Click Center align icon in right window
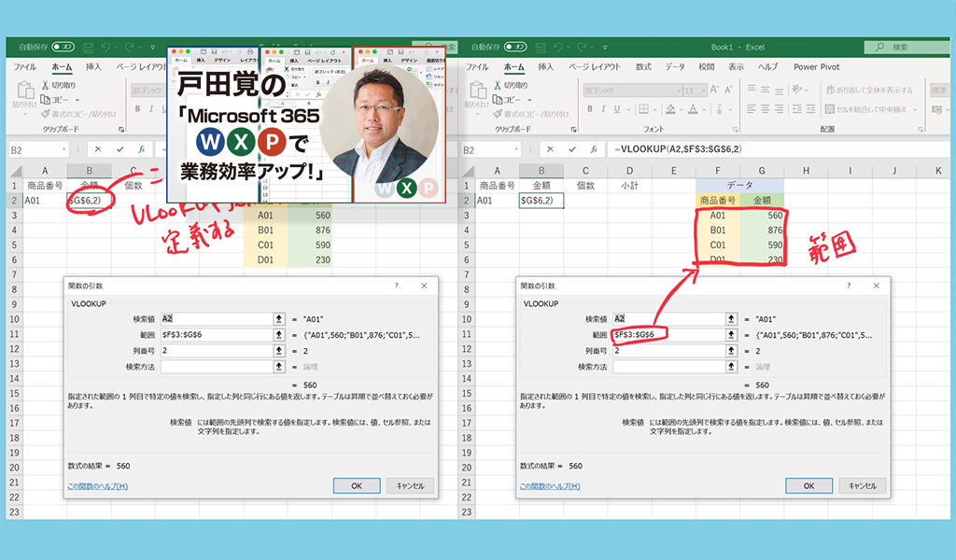 click(766, 109)
